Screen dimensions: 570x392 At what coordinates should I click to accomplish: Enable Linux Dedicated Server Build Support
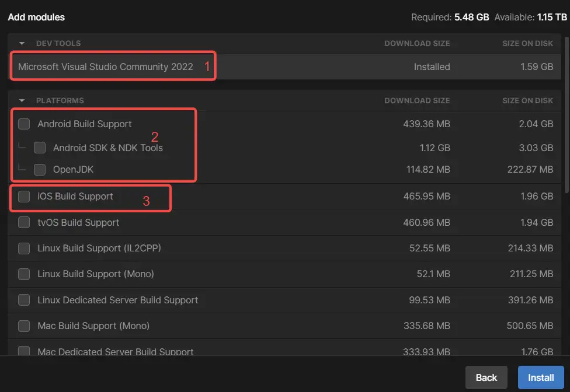click(24, 300)
